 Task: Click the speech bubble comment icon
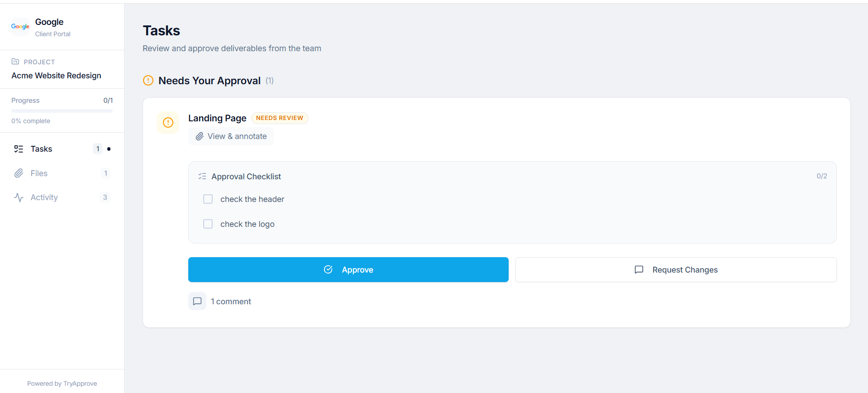(x=197, y=301)
